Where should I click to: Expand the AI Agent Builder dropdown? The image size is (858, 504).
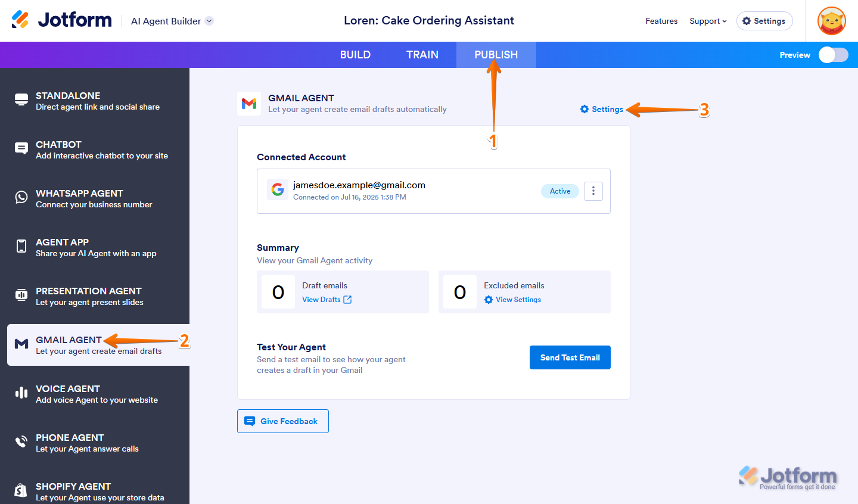(209, 21)
